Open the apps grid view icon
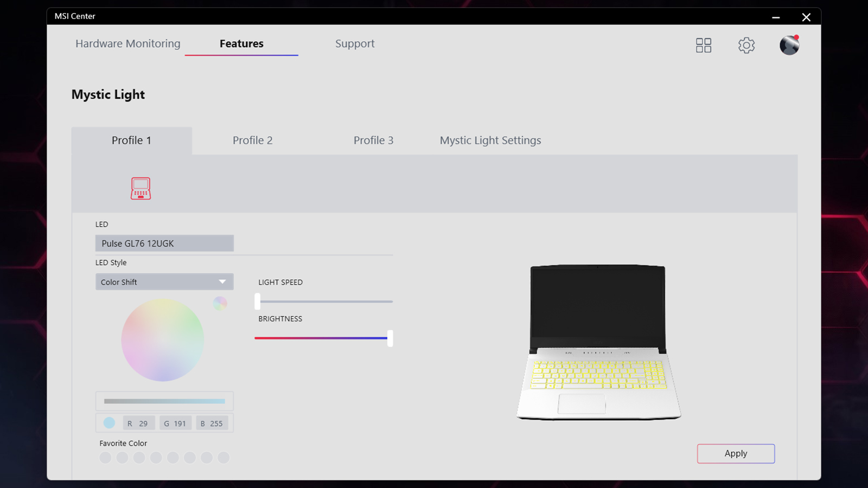 click(704, 45)
